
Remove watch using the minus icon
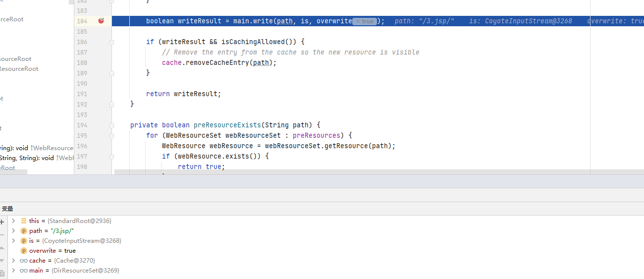coord(2,235)
